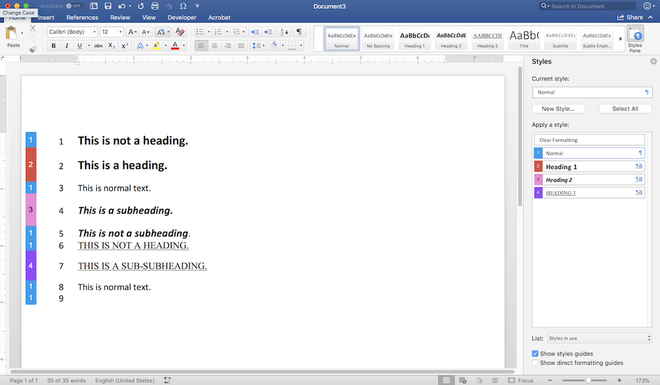Click the Multilevel List icon
Viewport: 660px width, 385px height.
pyautogui.click(x=237, y=32)
